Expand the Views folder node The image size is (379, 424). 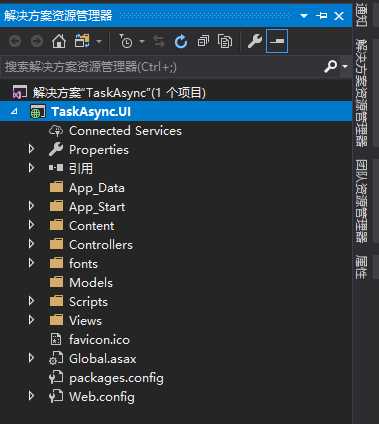[31, 320]
